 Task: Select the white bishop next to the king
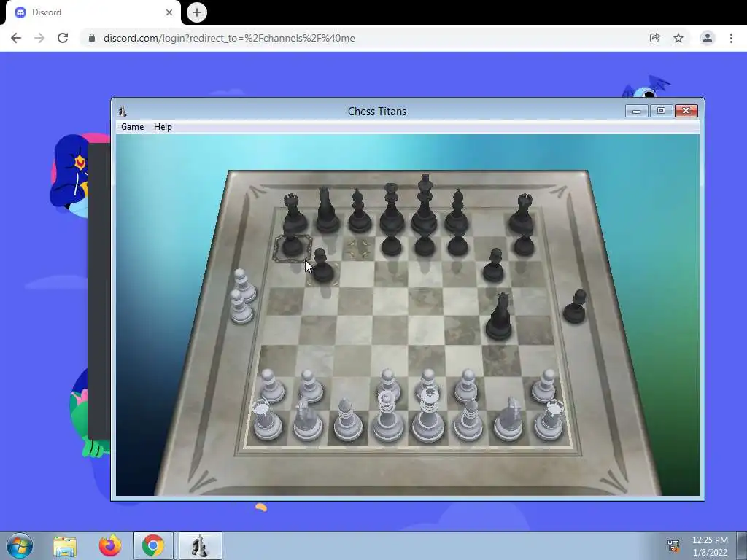468,420
